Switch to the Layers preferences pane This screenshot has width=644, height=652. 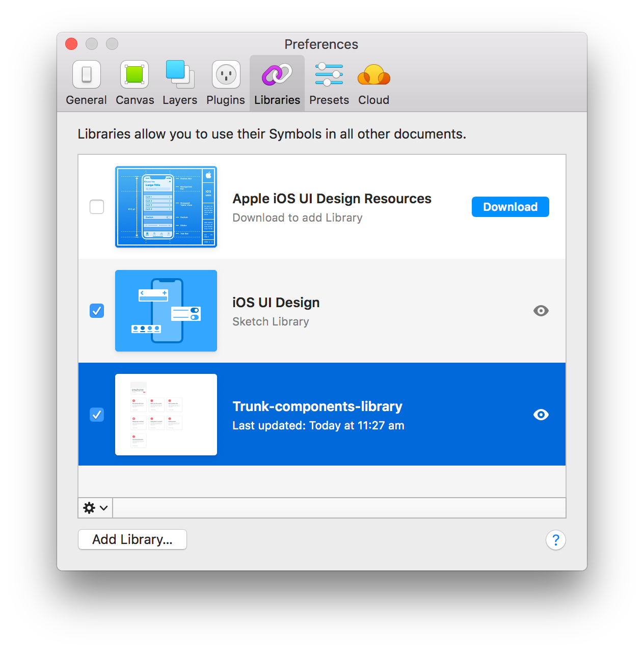[180, 84]
